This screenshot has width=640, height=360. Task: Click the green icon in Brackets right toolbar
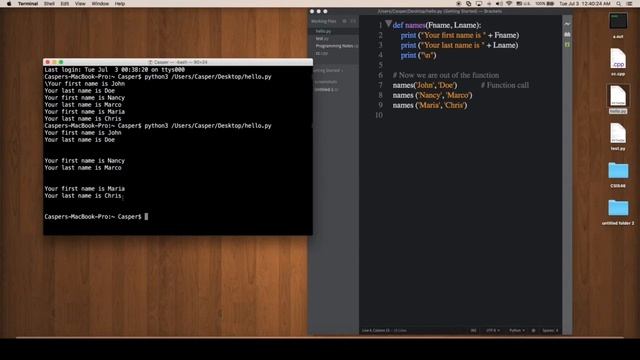567,44
